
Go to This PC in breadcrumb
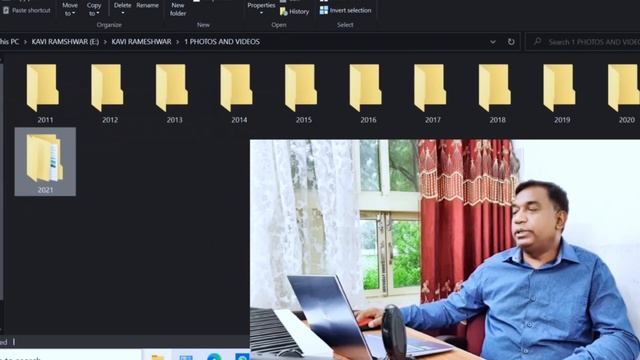click(x=9, y=42)
